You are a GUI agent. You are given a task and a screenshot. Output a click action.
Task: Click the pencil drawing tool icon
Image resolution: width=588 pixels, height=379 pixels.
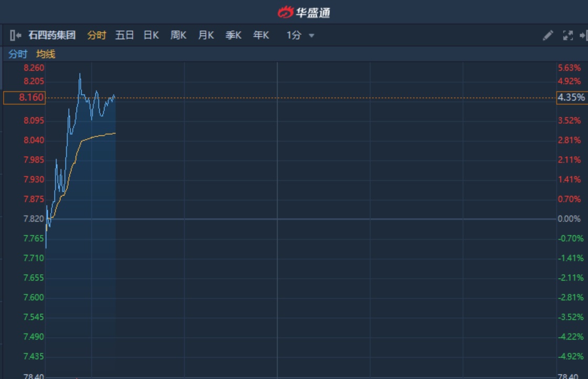click(548, 36)
